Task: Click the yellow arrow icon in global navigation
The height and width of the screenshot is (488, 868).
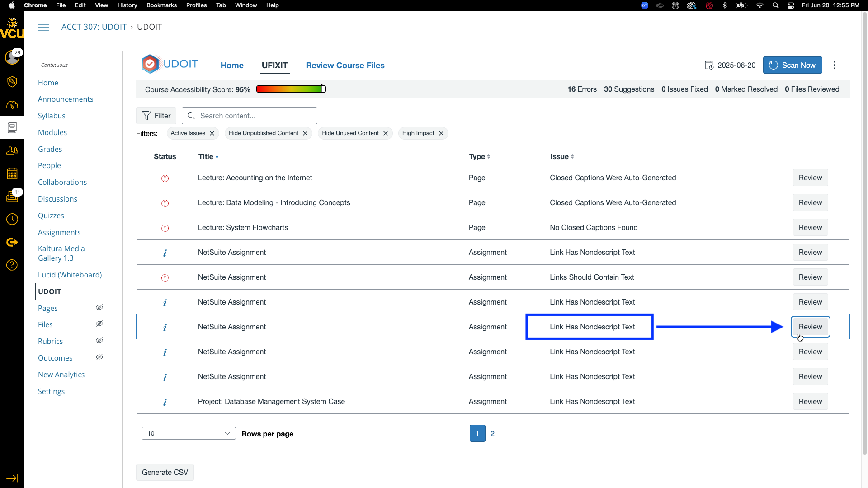Action: point(12,242)
